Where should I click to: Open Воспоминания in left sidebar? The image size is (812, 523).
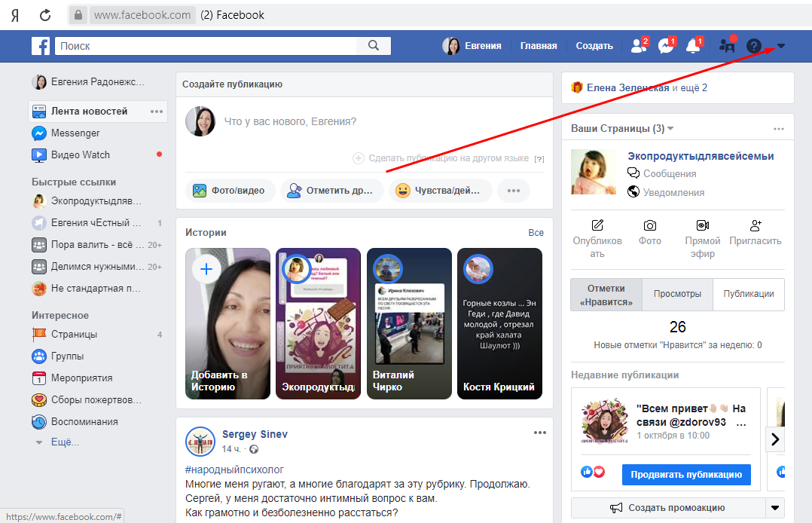[84, 421]
